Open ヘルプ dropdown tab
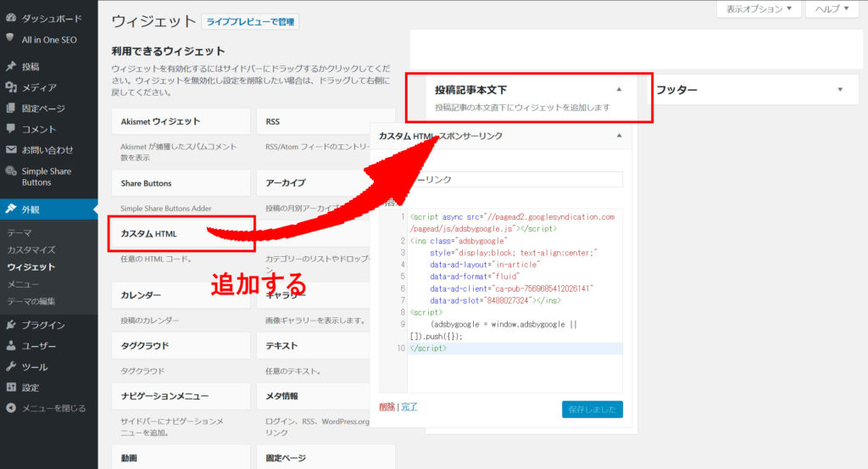The width and height of the screenshot is (868, 469). coord(832,8)
